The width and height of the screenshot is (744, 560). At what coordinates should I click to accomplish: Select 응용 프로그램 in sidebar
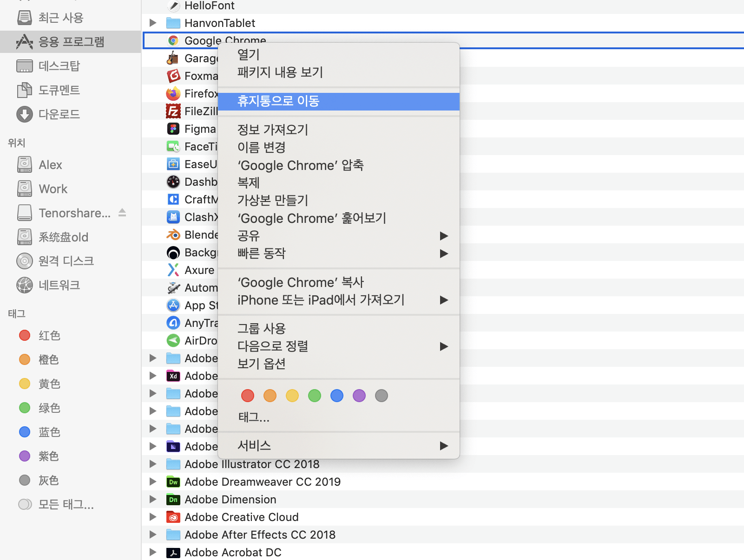click(71, 42)
